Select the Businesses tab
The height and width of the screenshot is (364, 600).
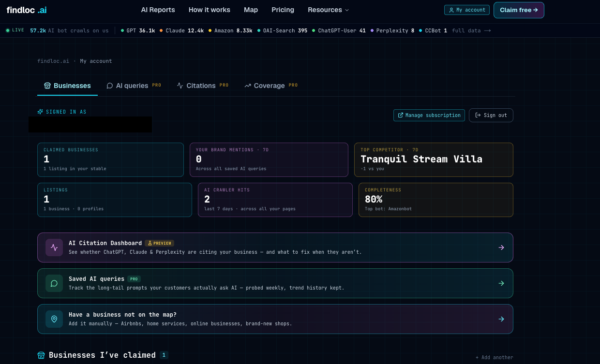coord(67,86)
